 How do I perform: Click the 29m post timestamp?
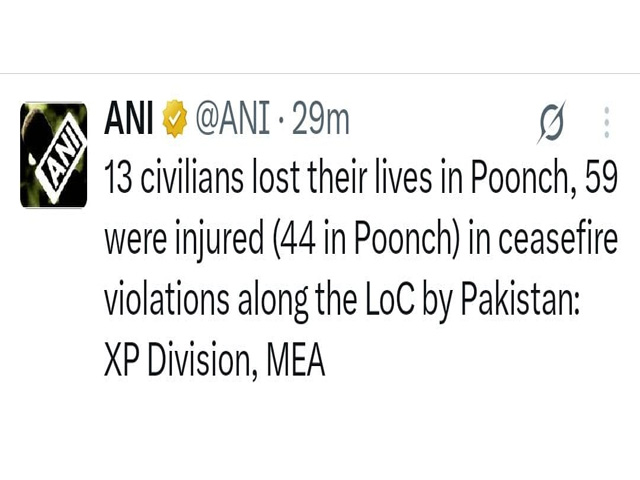point(321,121)
